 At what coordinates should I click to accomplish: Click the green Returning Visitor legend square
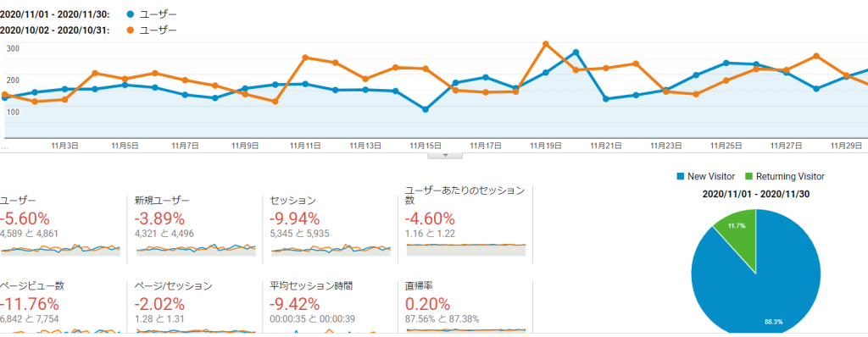[748, 176]
